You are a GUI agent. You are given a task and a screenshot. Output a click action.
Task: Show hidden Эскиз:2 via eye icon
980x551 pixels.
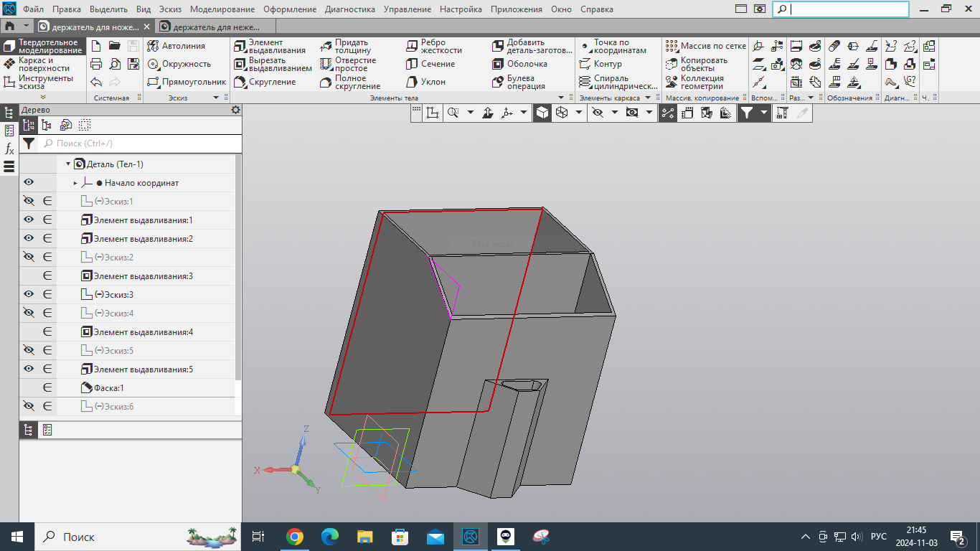[29, 258]
